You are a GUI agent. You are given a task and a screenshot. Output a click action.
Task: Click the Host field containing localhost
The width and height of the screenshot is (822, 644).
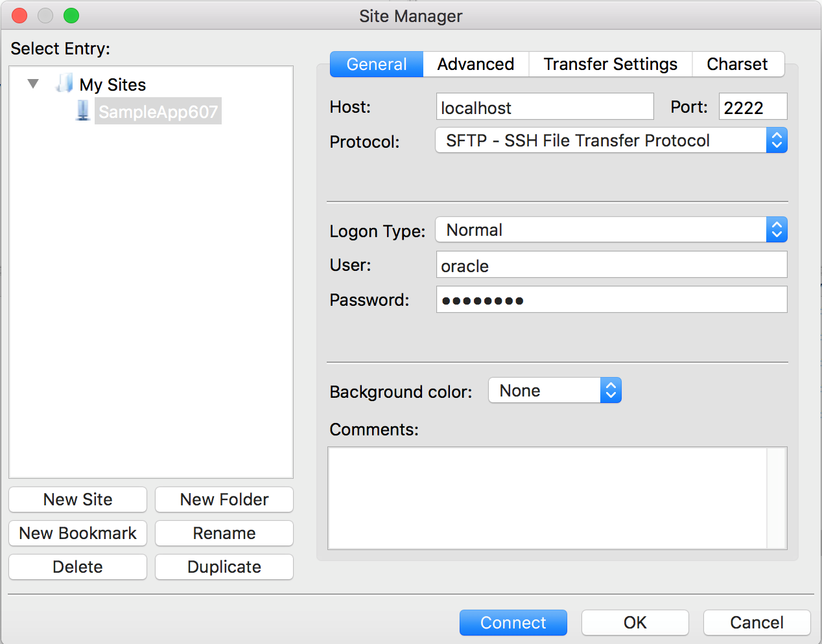(x=545, y=107)
